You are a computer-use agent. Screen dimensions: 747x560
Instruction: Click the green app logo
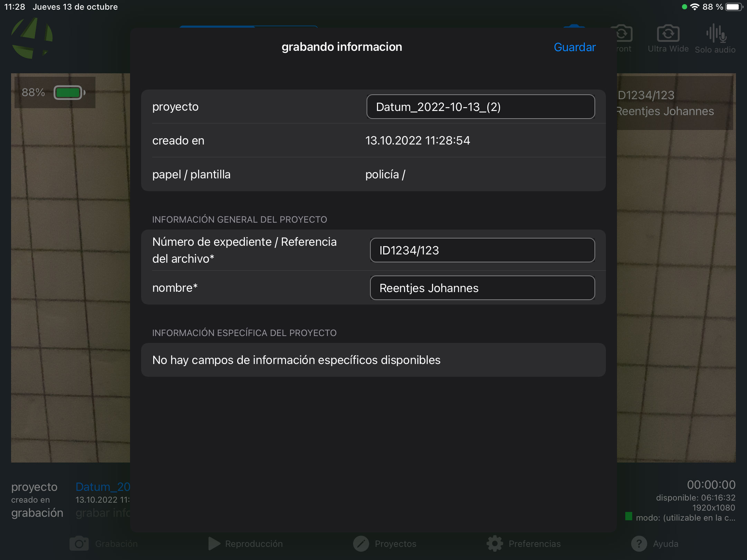pos(32,38)
